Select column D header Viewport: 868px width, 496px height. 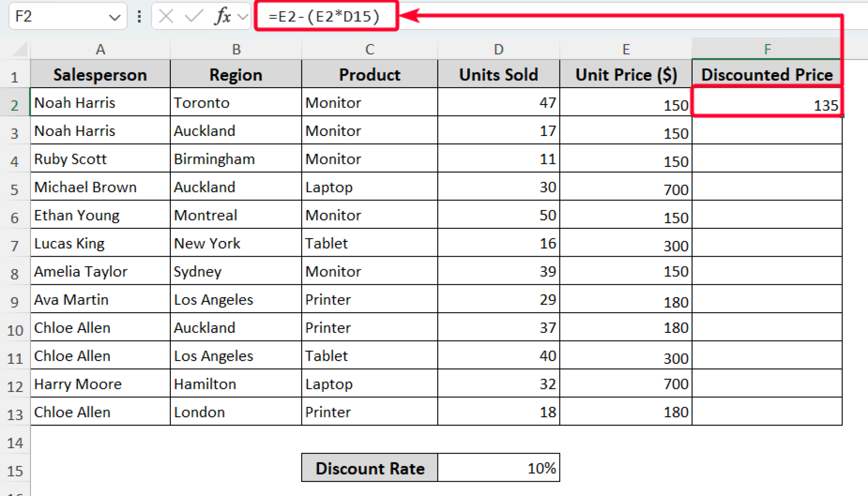click(x=498, y=49)
